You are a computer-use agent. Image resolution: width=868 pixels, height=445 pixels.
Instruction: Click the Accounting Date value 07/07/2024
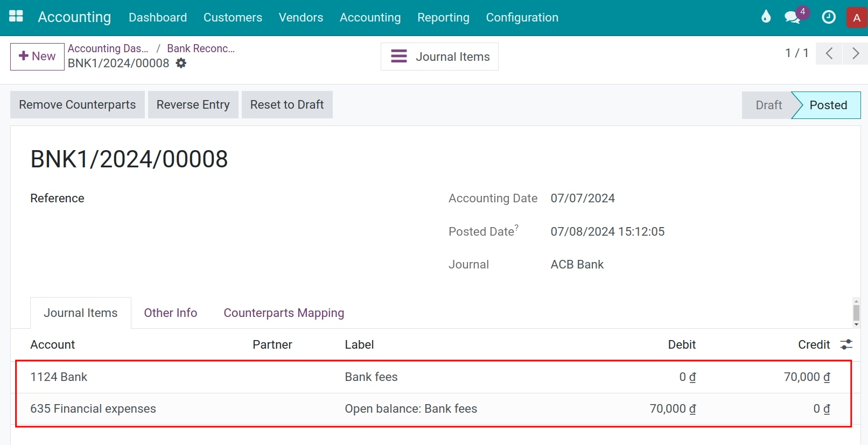pos(583,198)
